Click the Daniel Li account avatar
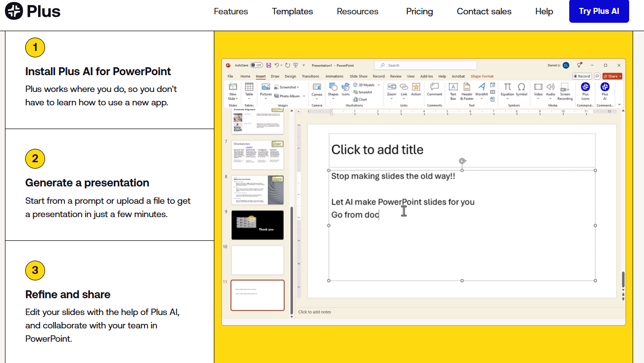The image size is (644, 363). coord(566,65)
